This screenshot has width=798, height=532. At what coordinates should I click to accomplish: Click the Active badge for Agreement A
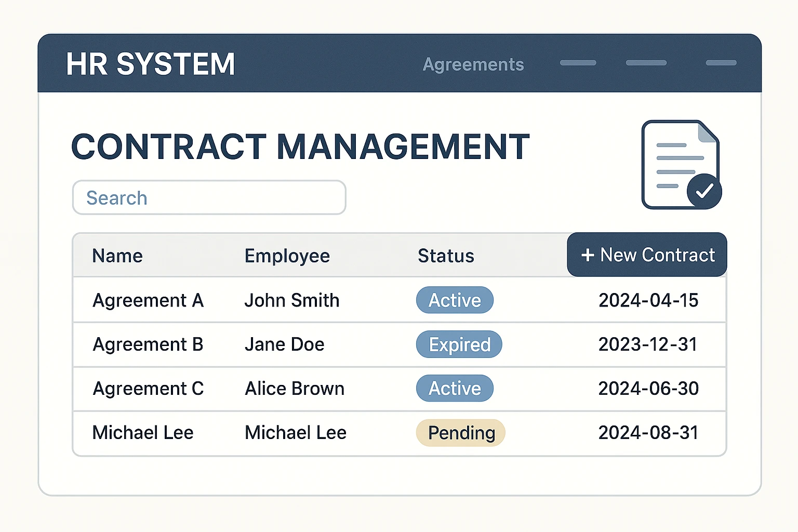455,300
